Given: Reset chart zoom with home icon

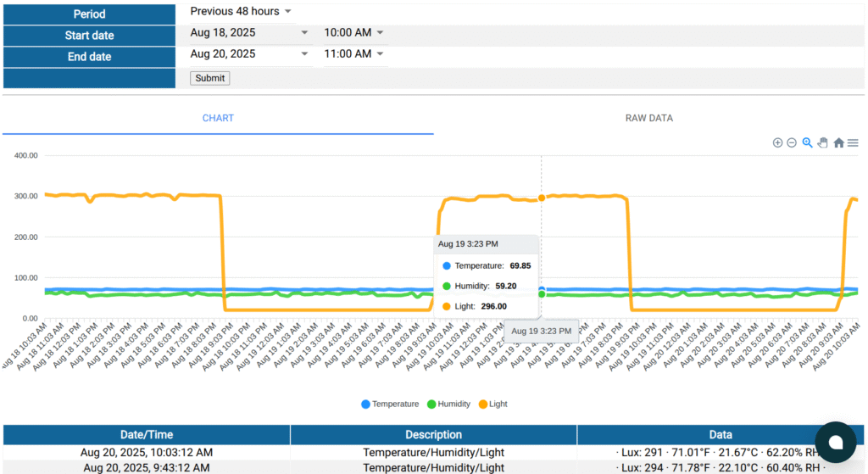Looking at the screenshot, I should [x=838, y=142].
